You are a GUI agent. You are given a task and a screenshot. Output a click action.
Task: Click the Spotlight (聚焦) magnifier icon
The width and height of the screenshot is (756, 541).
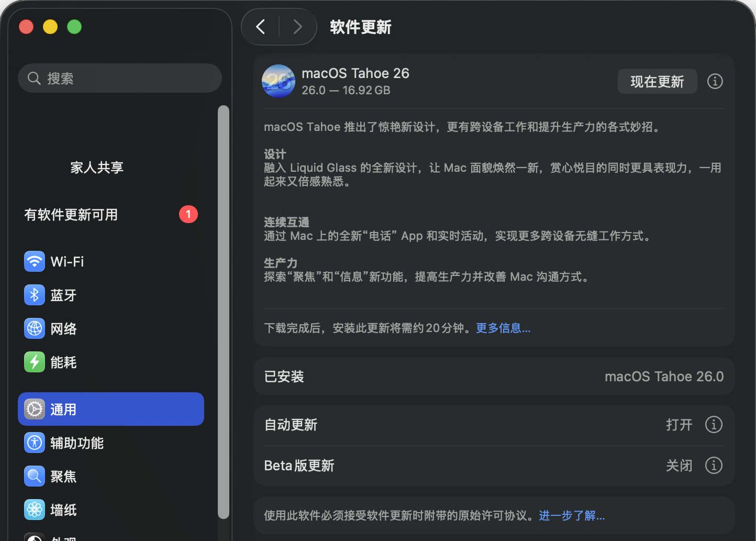(35, 476)
